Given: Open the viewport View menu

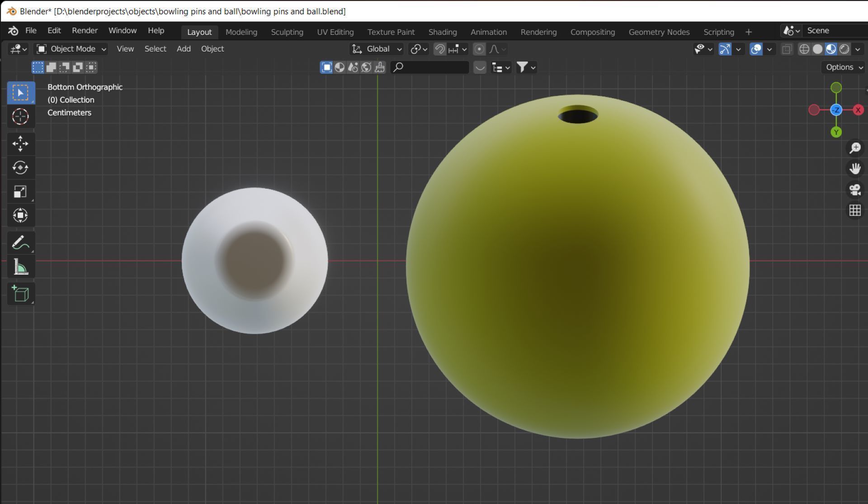Looking at the screenshot, I should pyautogui.click(x=125, y=49).
